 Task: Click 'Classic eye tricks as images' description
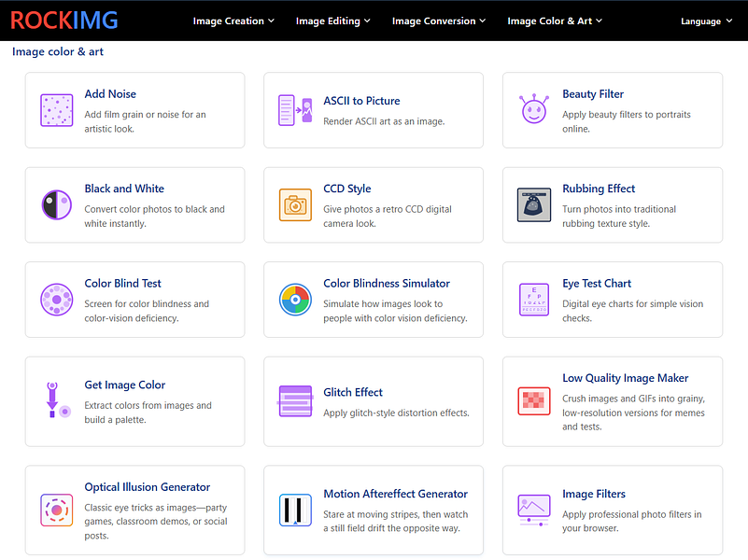click(x=156, y=522)
